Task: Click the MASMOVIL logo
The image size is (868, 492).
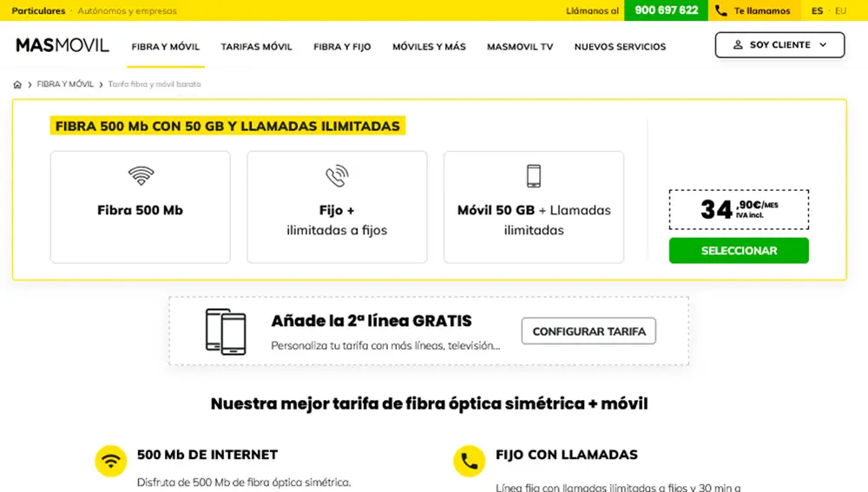Action: click(x=62, y=45)
